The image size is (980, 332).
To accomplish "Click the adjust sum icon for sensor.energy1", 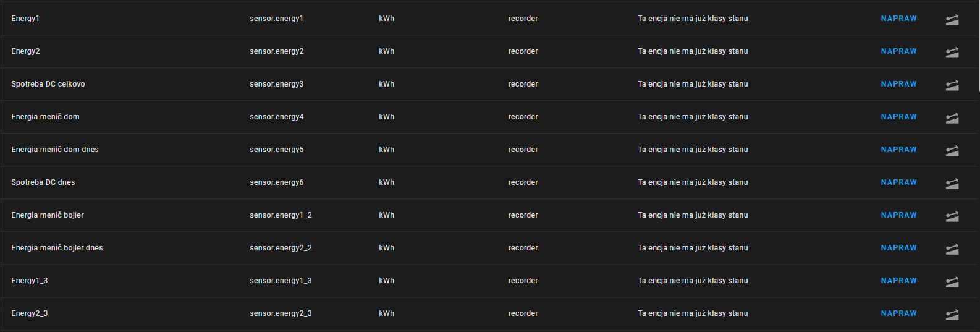I will 952,20.
